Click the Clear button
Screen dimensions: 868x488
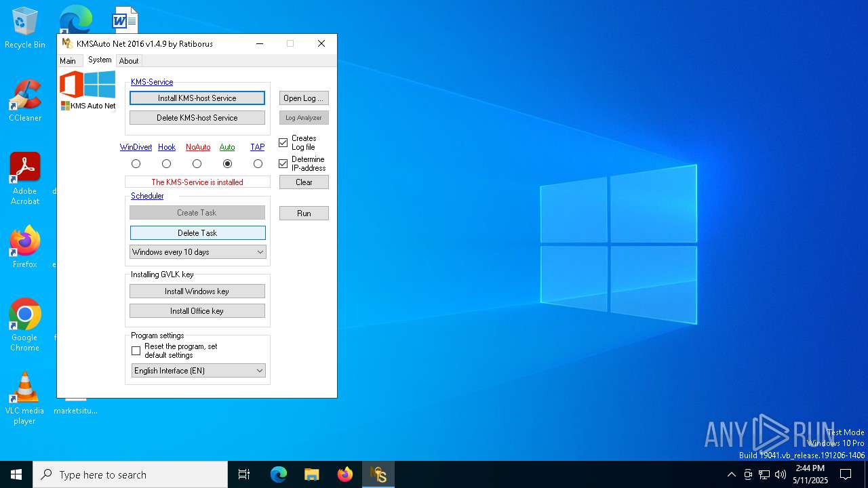click(x=304, y=182)
